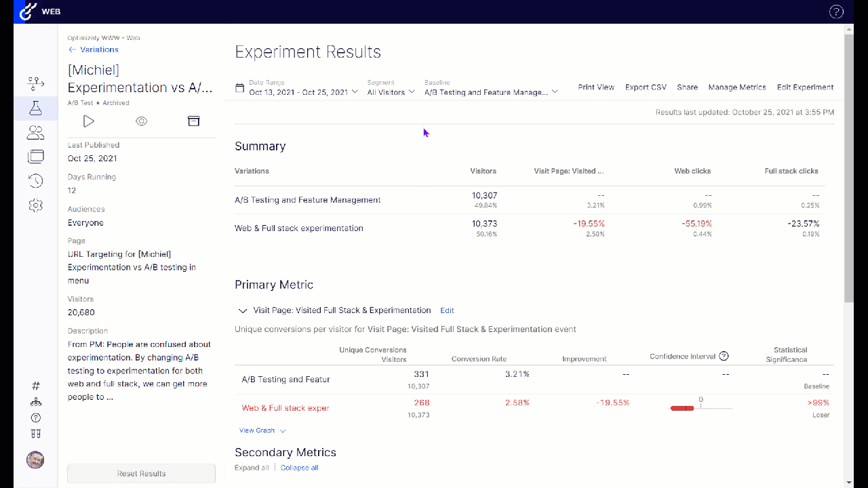Click the 'A/B Testing and Feature Management' summary row name

pos(308,200)
